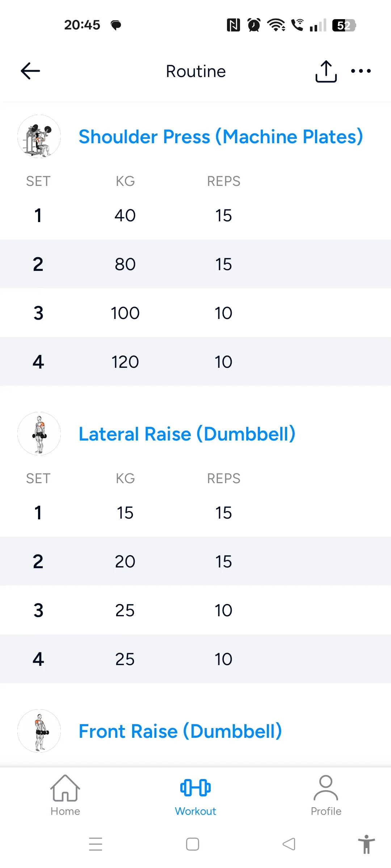Select Shoulder Press set 2 row
The image size is (391, 868).
pyautogui.click(x=195, y=264)
